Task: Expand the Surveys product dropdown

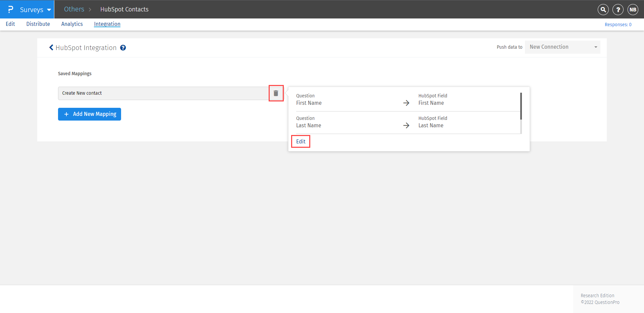Action: click(35, 9)
